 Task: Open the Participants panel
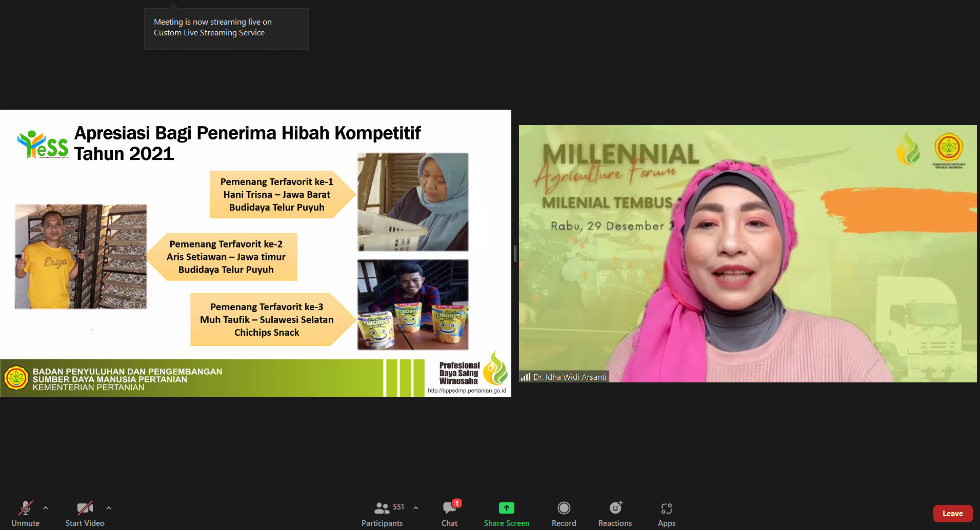click(382, 514)
